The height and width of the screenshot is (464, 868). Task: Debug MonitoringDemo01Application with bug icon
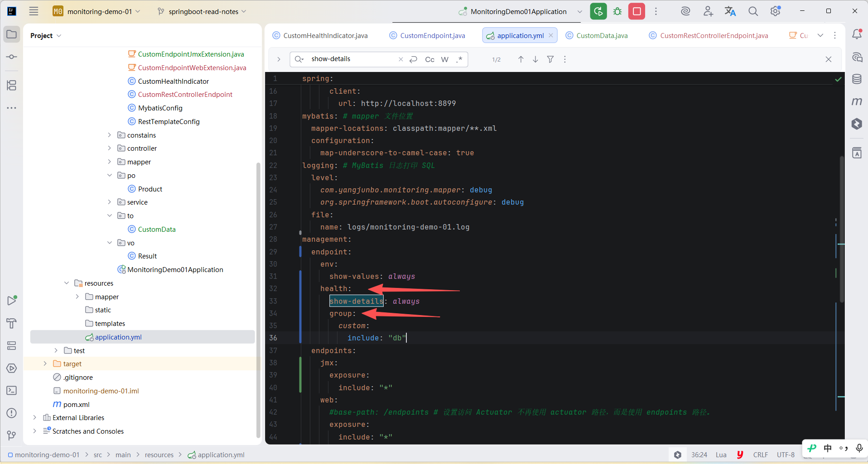pyautogui.click(x=617, y=11)
